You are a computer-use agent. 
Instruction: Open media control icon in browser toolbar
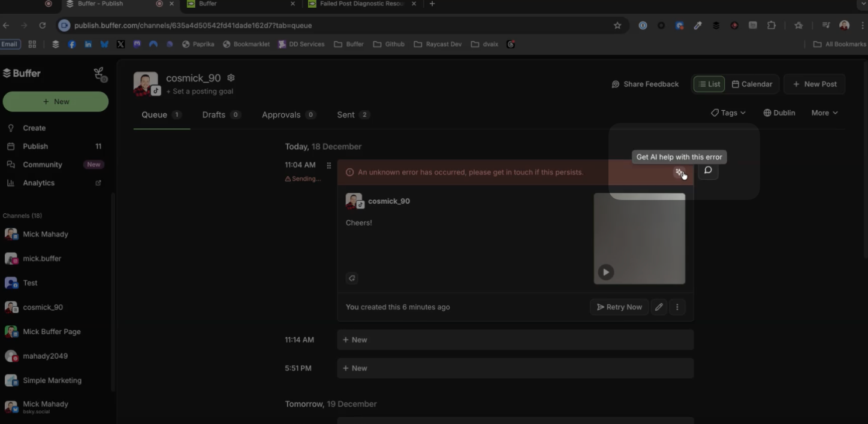[x=826, y=25]
